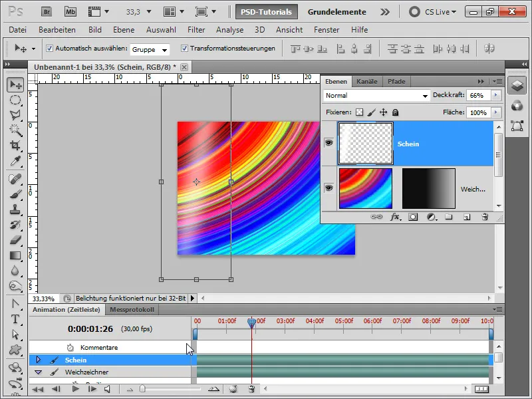
Task: Click the current-time indicator in timeline
Action: pos(251,323)
